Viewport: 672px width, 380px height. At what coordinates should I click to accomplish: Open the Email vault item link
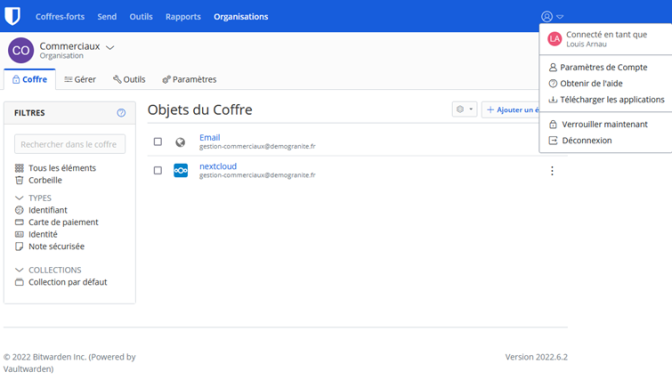point(210,138)
